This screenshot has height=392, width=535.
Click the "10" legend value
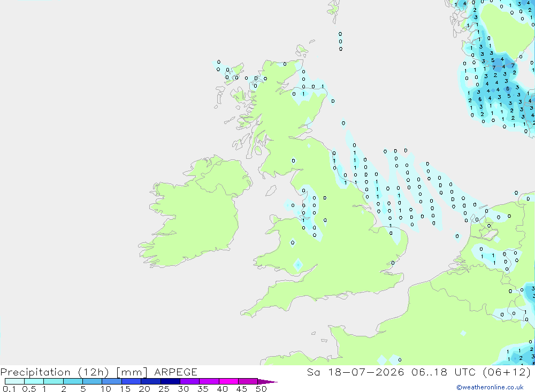(x=105, y=389)
